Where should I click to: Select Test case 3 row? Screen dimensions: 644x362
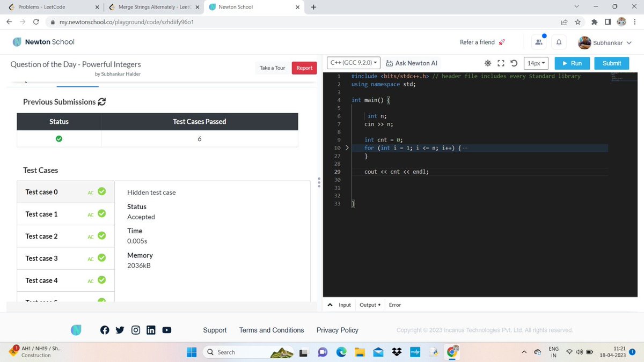[65, 258]
